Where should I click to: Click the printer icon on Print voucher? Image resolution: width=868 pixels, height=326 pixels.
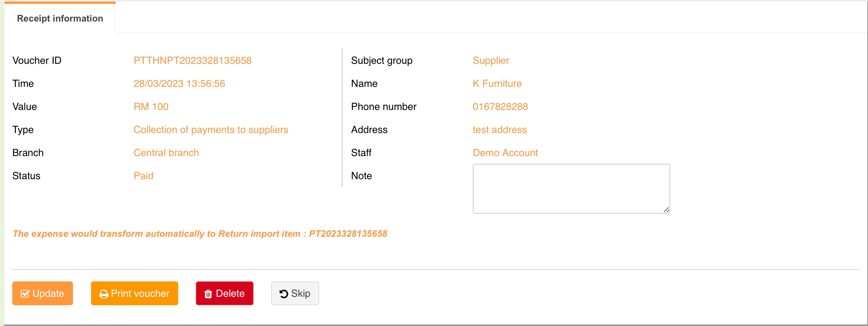104,294
